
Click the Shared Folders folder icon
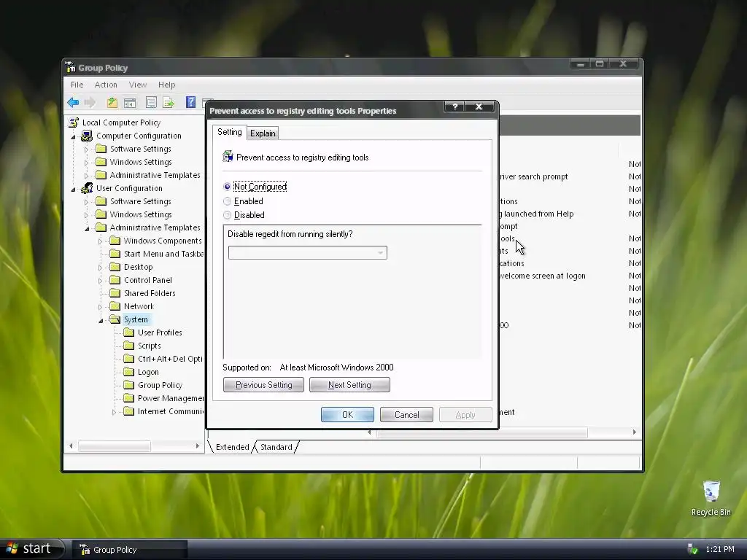tap(115, 293)
